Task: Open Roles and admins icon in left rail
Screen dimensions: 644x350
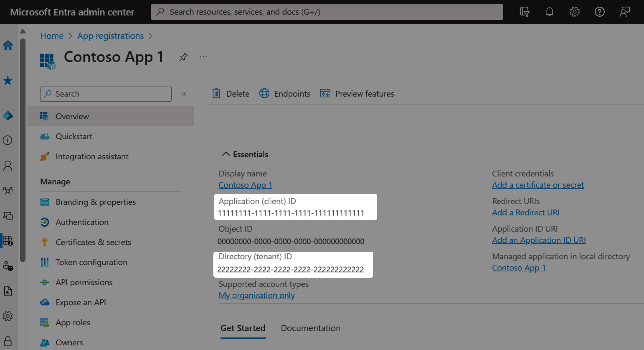Action: click(8, 266)
